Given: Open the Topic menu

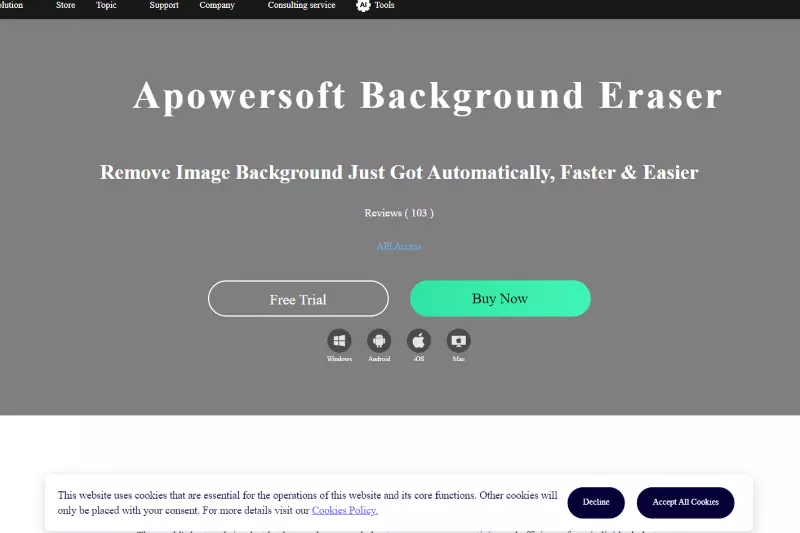Looking at the screenshot, I should pos(106,5).
